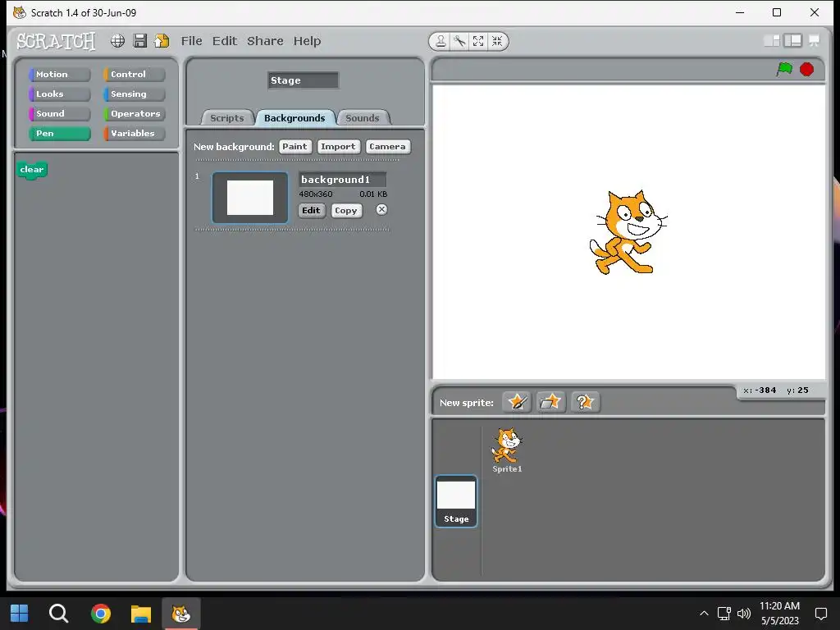This screenshot has height=630, width=840.
Task: Open the notification center icon
Action: tap(820, 614)
